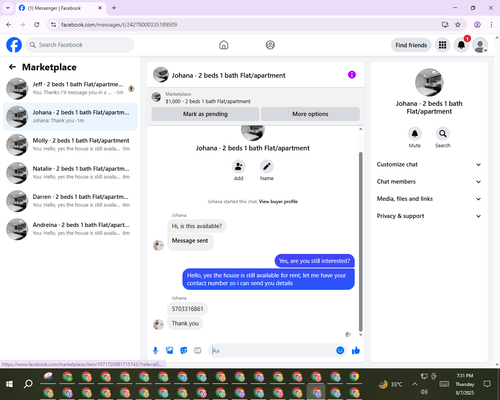Click the 'Hi, is this available?' message
The image size is (500, 400).
point(197,226)
